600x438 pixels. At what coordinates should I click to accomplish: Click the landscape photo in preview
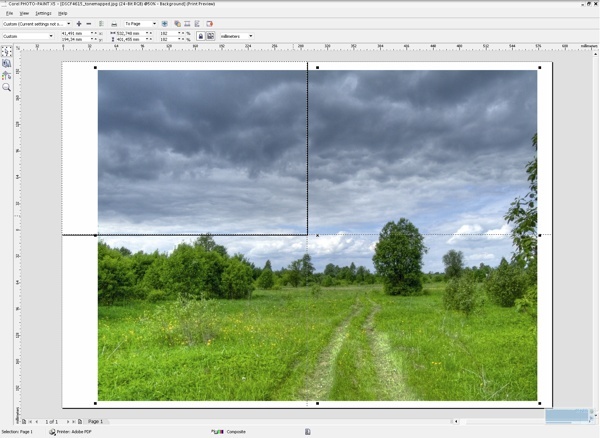pos(317,235)
